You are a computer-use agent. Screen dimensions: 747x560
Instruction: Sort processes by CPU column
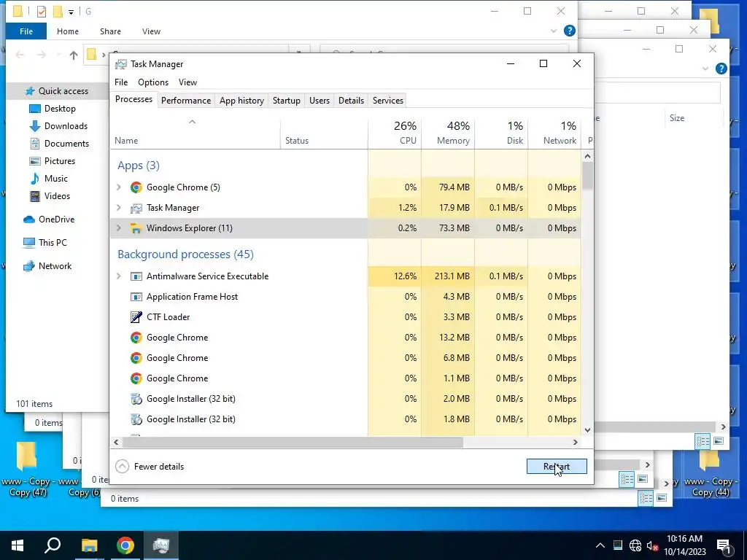point(395,133)
